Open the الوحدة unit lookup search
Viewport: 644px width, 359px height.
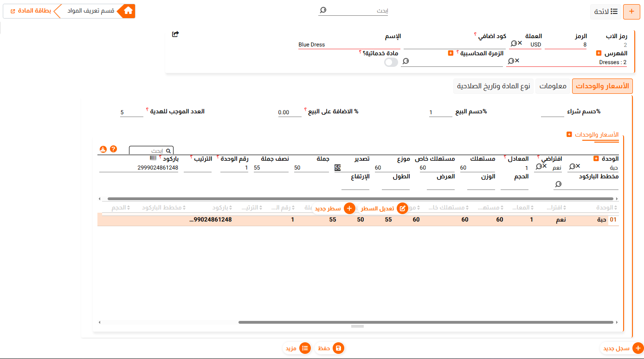point(572,166)
